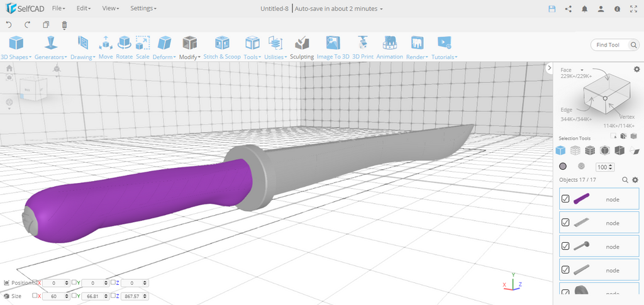Open the File menu
The image size is (644, 305).
(x=58, y=9)
